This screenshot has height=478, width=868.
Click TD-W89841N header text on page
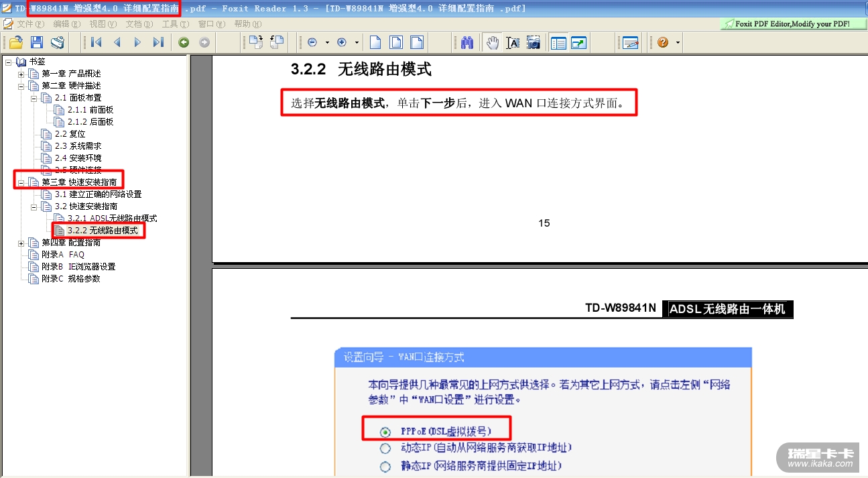[621, 308]
